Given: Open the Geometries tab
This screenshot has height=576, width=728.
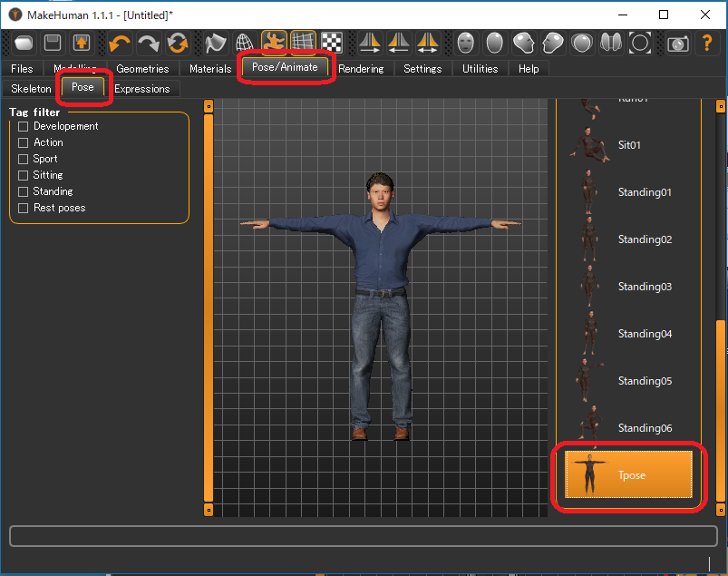Looking at the screenshot, I should 142,69.
